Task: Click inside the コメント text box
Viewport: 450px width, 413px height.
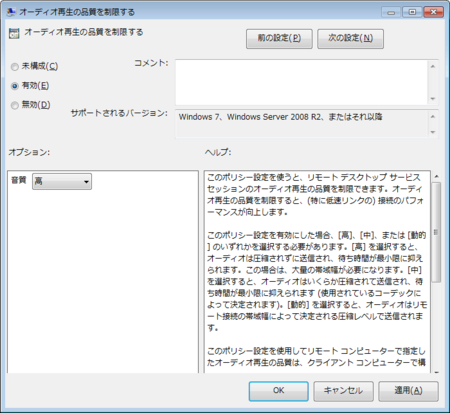Action: point(302,82)
